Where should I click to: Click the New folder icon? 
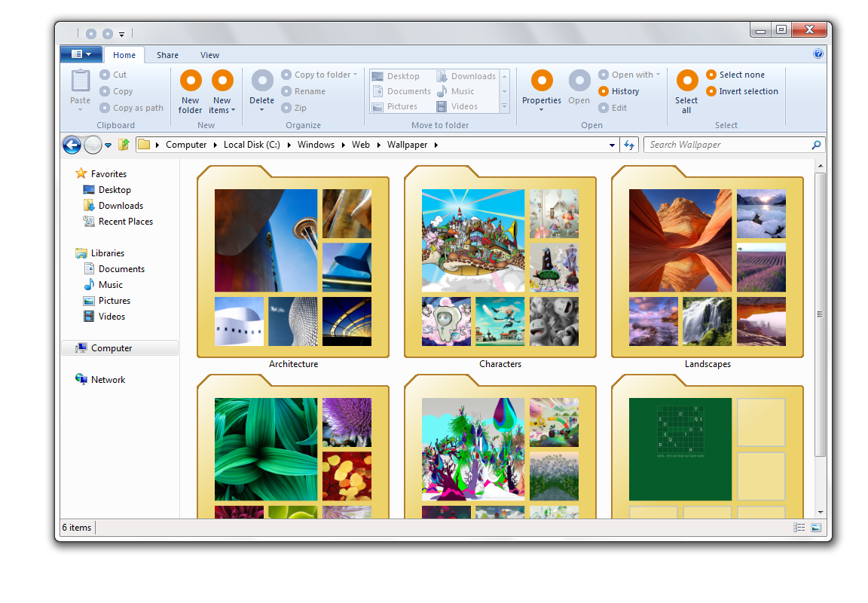pyautogui.click(x=191, y=81)
